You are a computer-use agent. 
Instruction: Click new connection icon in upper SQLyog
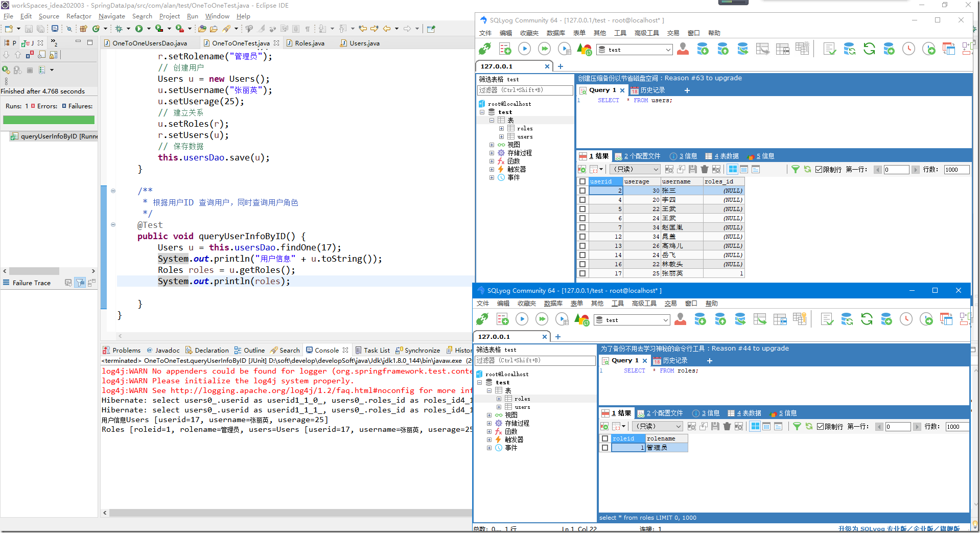click(x=484, y=49)
